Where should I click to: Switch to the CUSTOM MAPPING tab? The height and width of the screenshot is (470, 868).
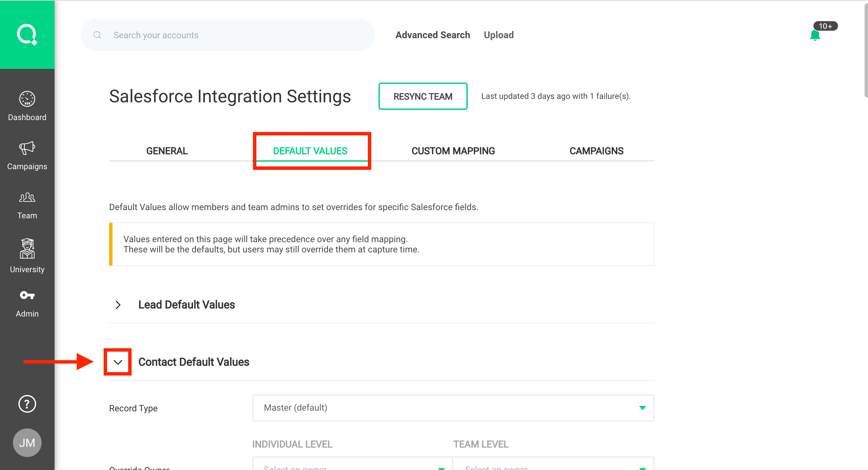[453, 151]
